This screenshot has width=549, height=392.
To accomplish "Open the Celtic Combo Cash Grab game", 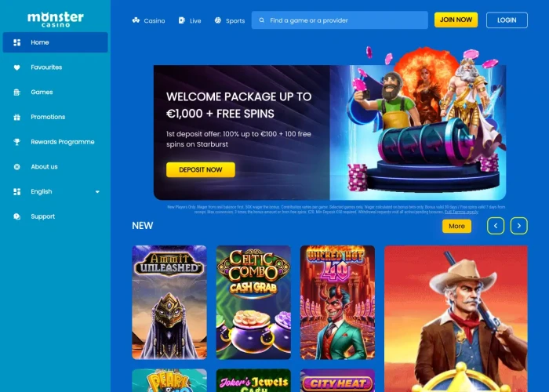I will tap(253, 303).
